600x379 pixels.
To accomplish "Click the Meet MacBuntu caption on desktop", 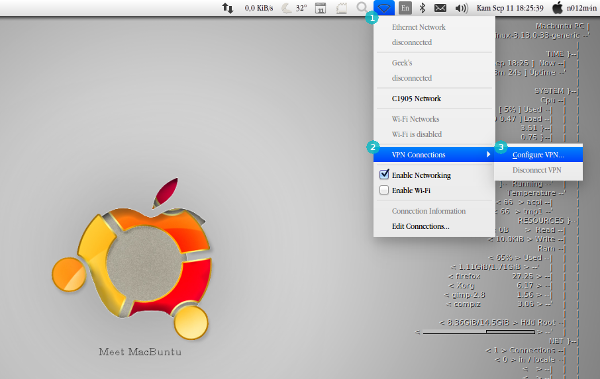I will [x=140, y=352].
